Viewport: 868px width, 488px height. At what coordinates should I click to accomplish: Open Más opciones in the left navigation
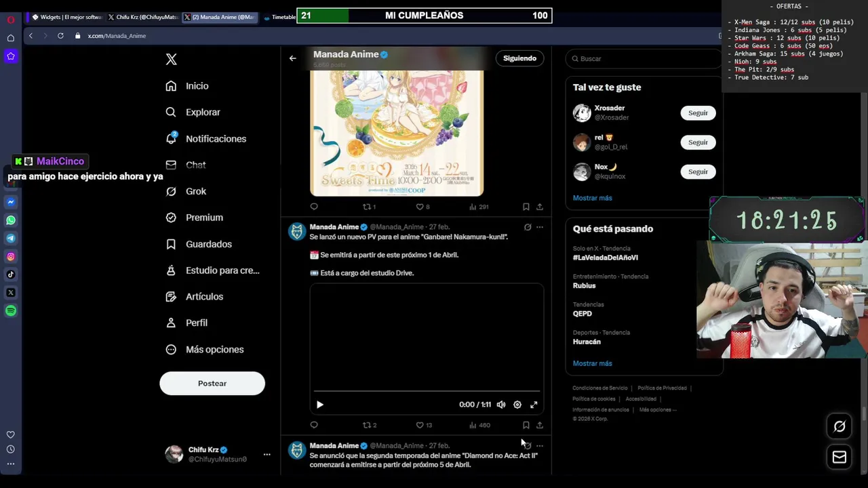point(205,350)
